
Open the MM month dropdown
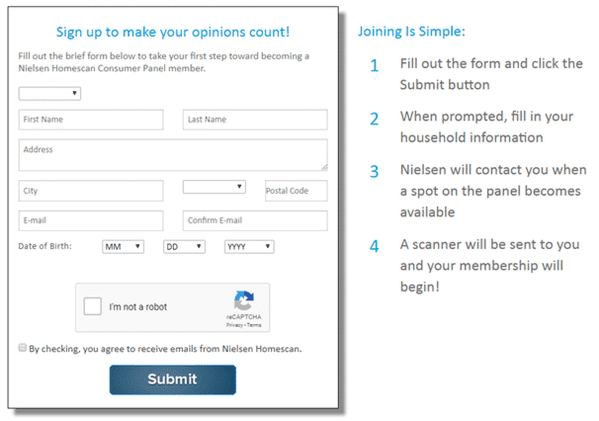click(123, 247)
